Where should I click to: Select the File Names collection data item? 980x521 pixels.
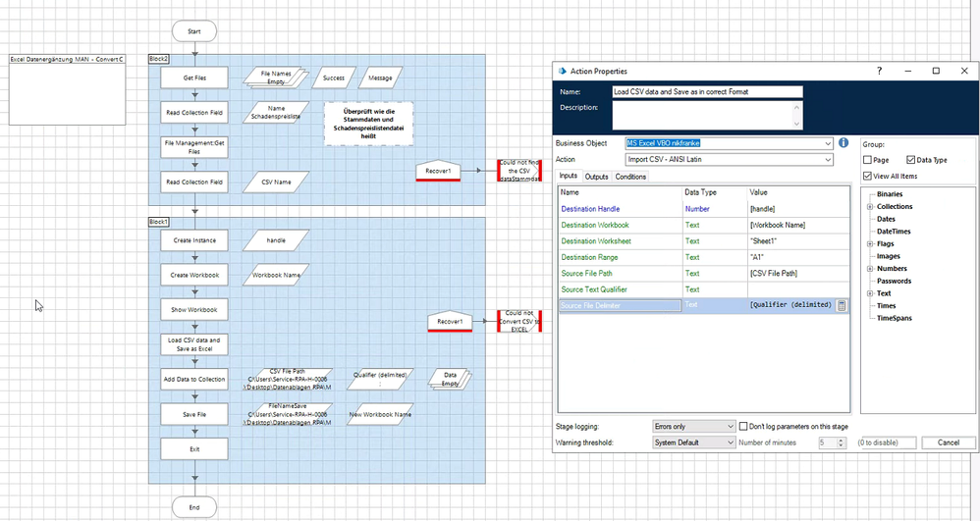pos(276,78)
